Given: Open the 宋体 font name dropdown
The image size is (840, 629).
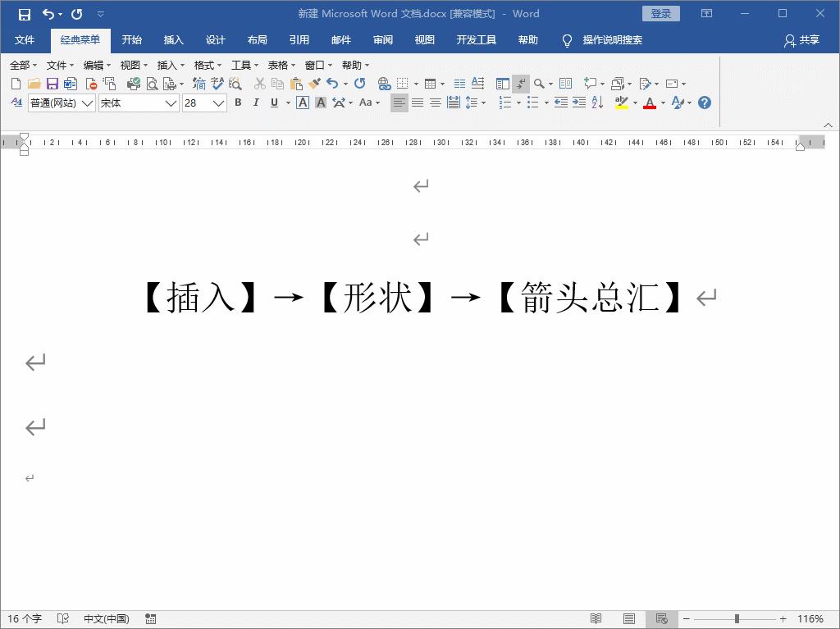Looking at the screenshot, I should (x=138, y=103).
